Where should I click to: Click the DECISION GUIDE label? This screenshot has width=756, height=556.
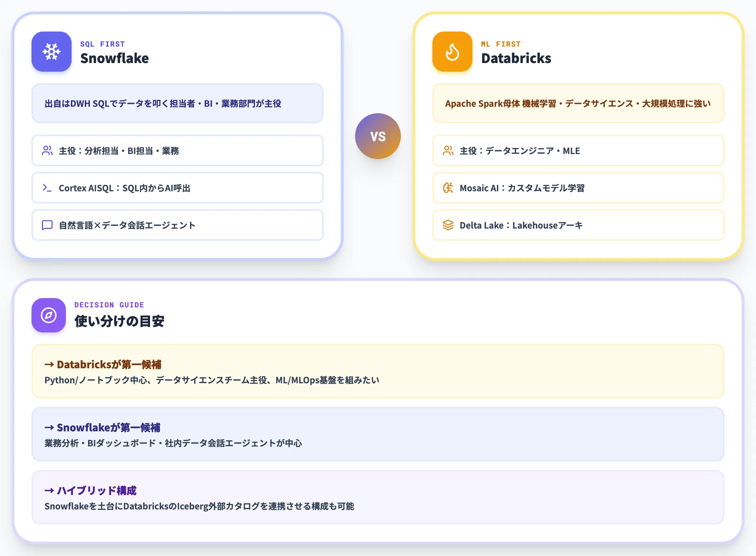[109, 305]
